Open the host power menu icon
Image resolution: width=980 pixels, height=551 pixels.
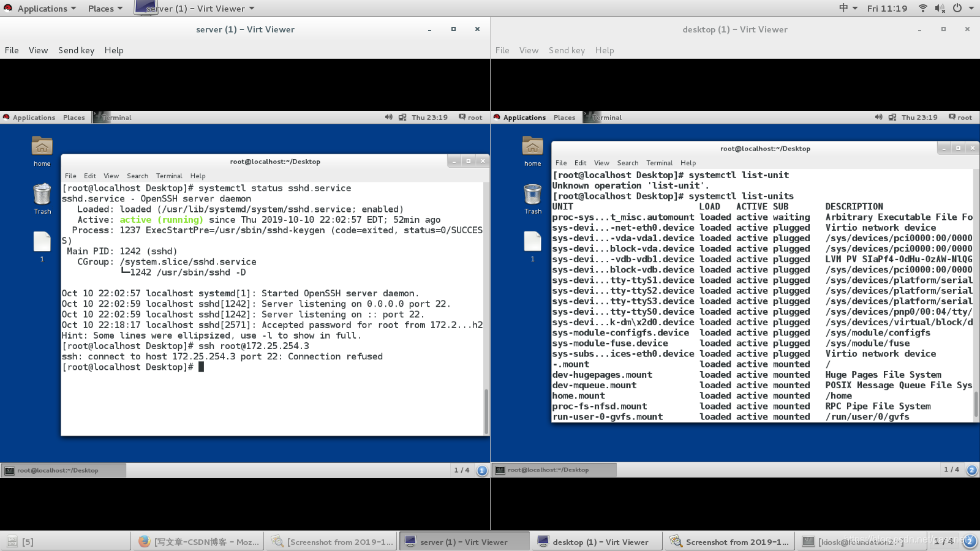click(x=957, y=8)
